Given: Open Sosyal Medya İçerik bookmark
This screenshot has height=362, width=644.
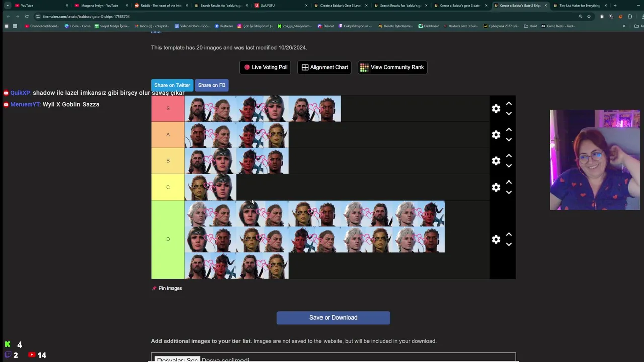Looking at the screenshot, I should [112, 26].
